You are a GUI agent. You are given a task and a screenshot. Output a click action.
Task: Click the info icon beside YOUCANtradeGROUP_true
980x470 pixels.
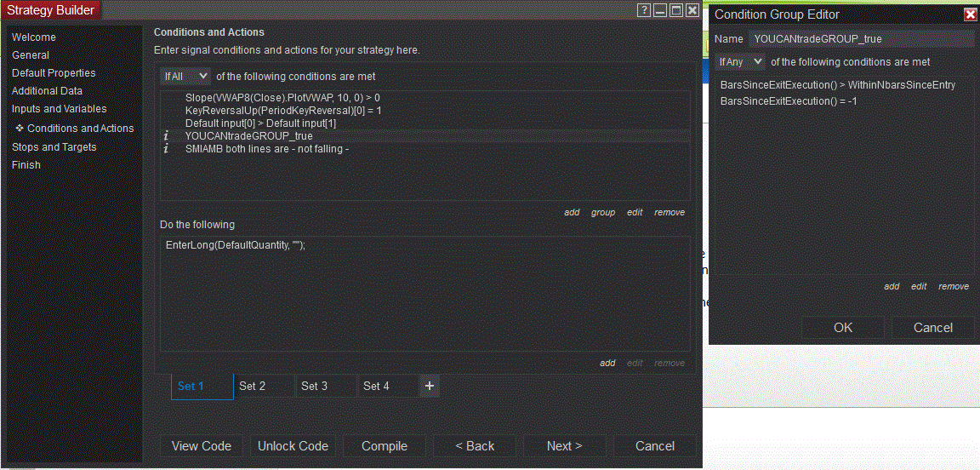pos(166,135)
